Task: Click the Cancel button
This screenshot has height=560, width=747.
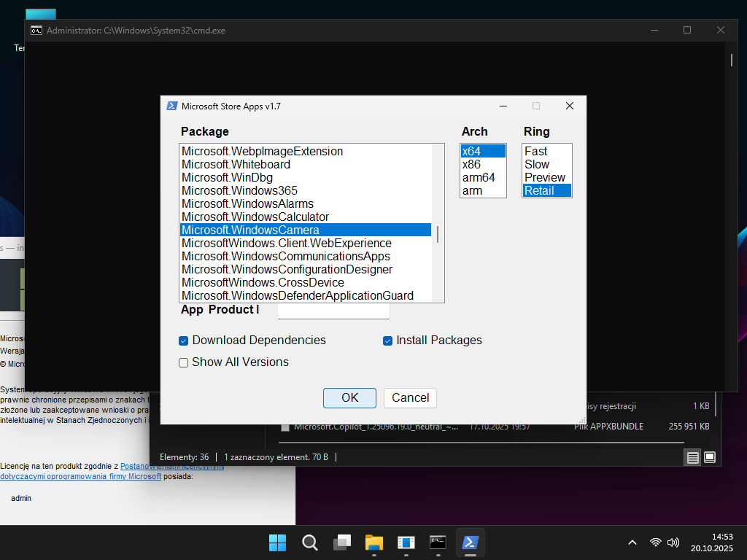Action: 410,397
